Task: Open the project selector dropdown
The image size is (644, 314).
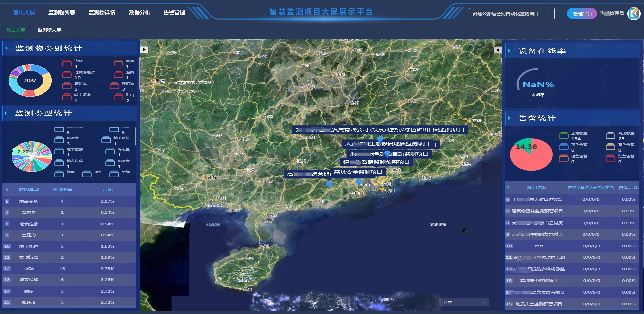Action: (x=512, y=14)
